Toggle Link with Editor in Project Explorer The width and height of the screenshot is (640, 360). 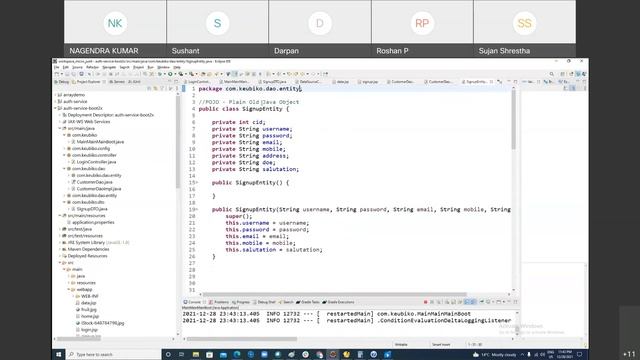coord(156,89)
